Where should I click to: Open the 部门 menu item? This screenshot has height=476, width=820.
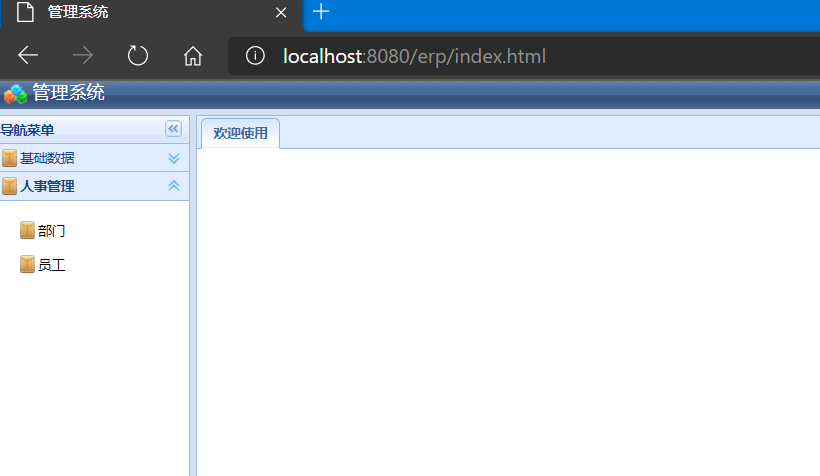[x=51, y=231]
